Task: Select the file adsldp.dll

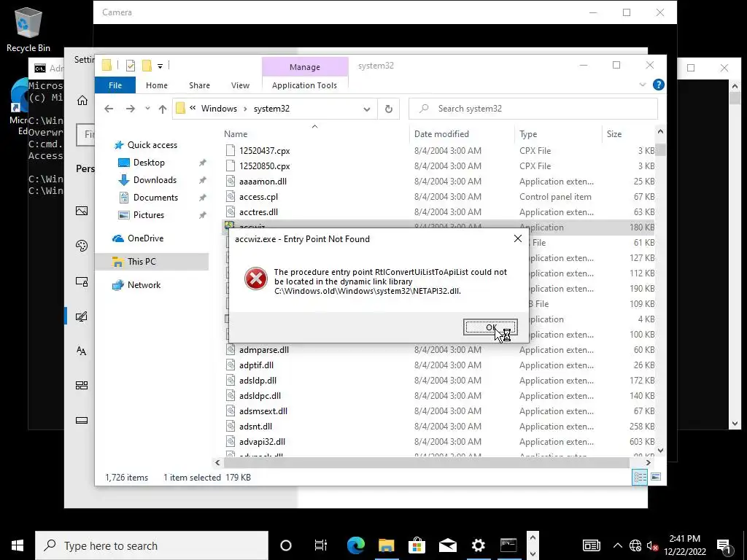Action: 258,381
